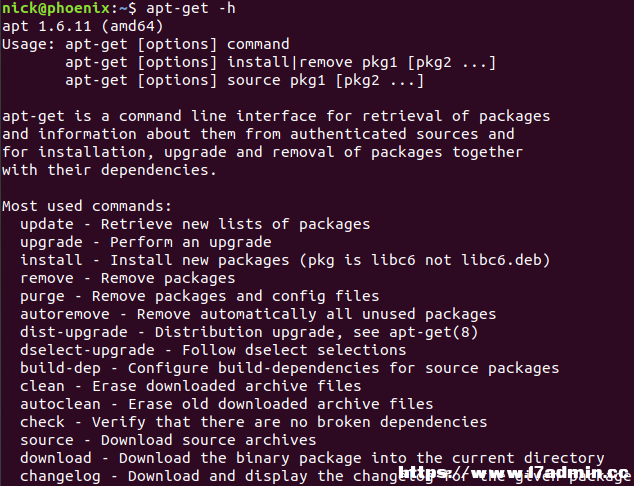Click the 'changelog' command entry
Image resolution: width=634 pixels, height=486 pixels.
click(61, 476)
